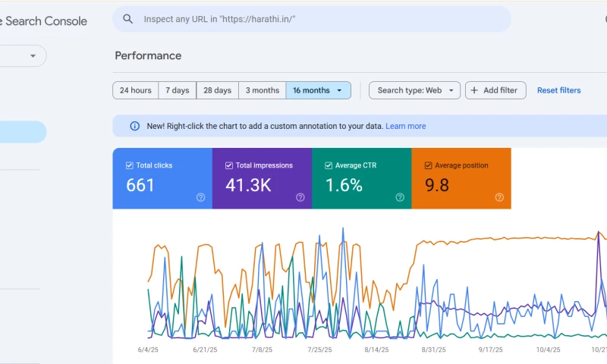This screenshot has width=607, height=364.
Task: Click the 7/8/25 chart date label
Action: (x=262, y=350)
